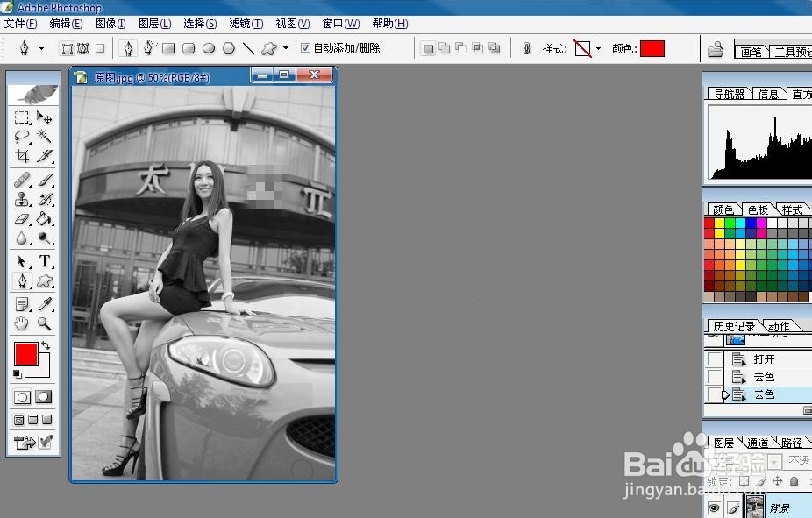Choose Line shape in options bar

coord(248,48)
